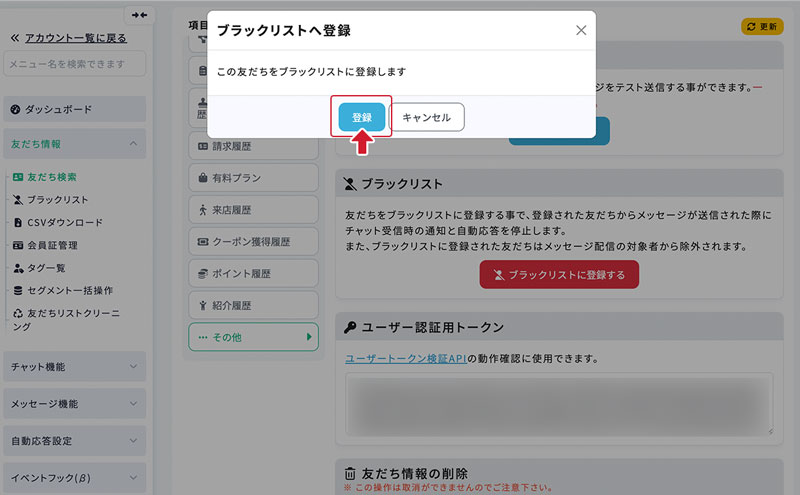Click the セグメント一括操作 gear icon
800x495 pixels.
point(17,291)
